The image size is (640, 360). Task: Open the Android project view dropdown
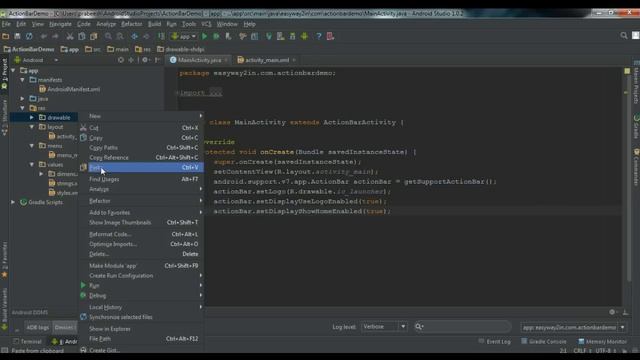pyautogui.click(x=37, y=60)
